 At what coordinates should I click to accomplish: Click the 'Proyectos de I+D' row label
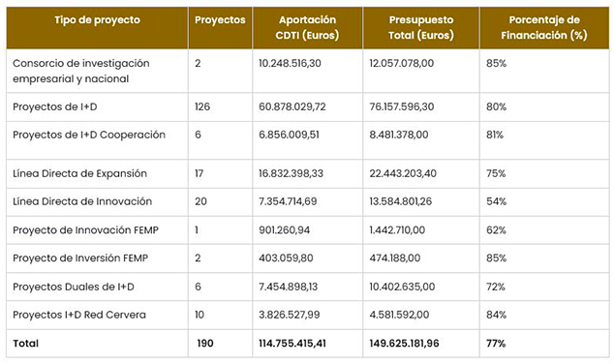[x=55, y=106]
